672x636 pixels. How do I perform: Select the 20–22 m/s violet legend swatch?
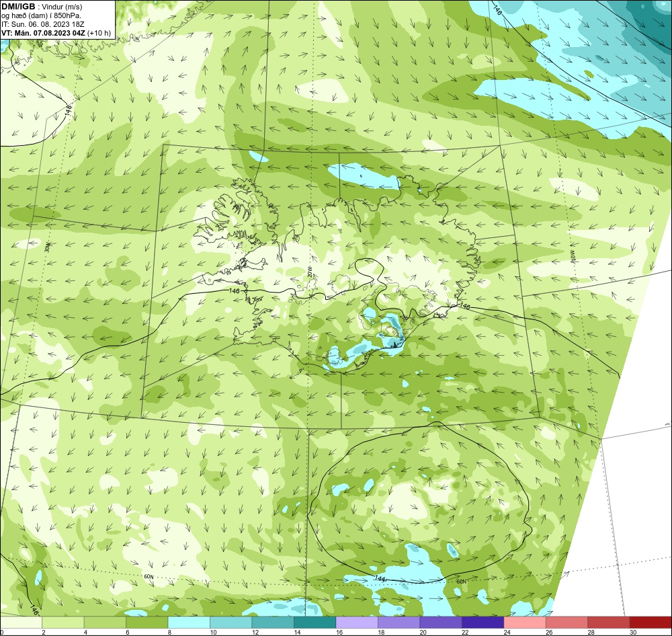pos(442,623)
